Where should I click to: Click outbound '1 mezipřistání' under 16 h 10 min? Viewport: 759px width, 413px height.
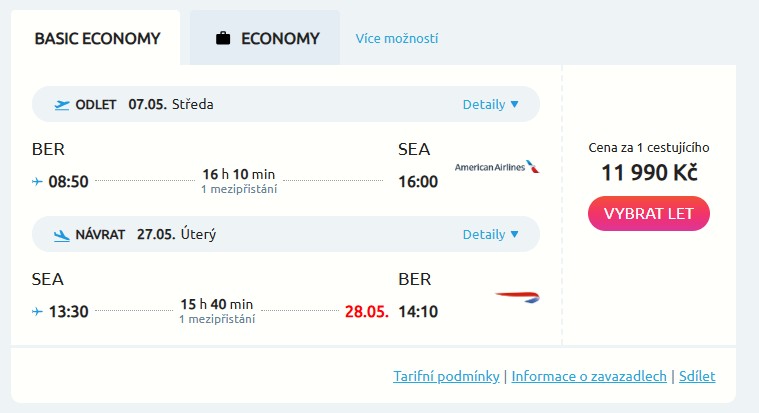coord(239,189)
